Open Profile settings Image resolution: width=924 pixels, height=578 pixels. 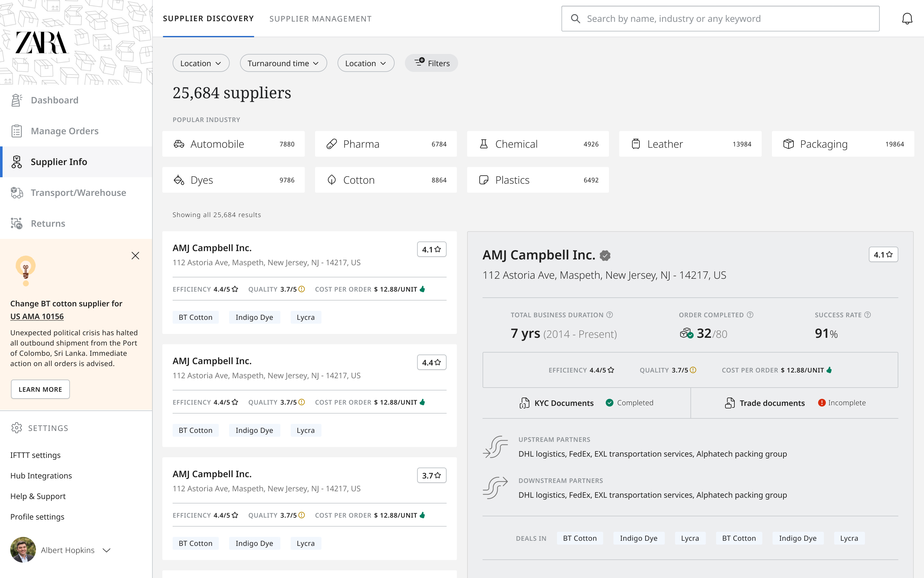pos(38,517)
